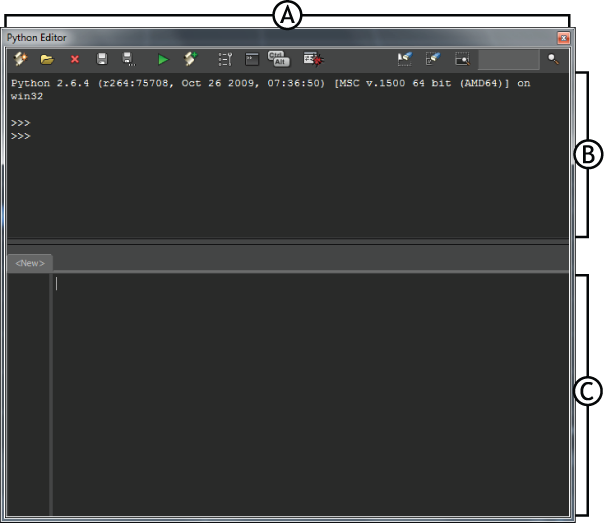604x523 pixels.
Task: Click the search text field in toolbar
Action: coord(508,59)
